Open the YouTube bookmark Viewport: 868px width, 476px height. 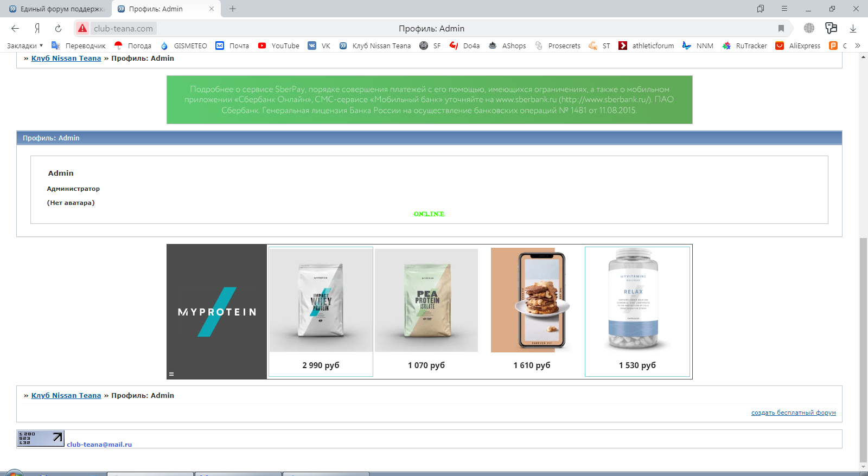279,46
